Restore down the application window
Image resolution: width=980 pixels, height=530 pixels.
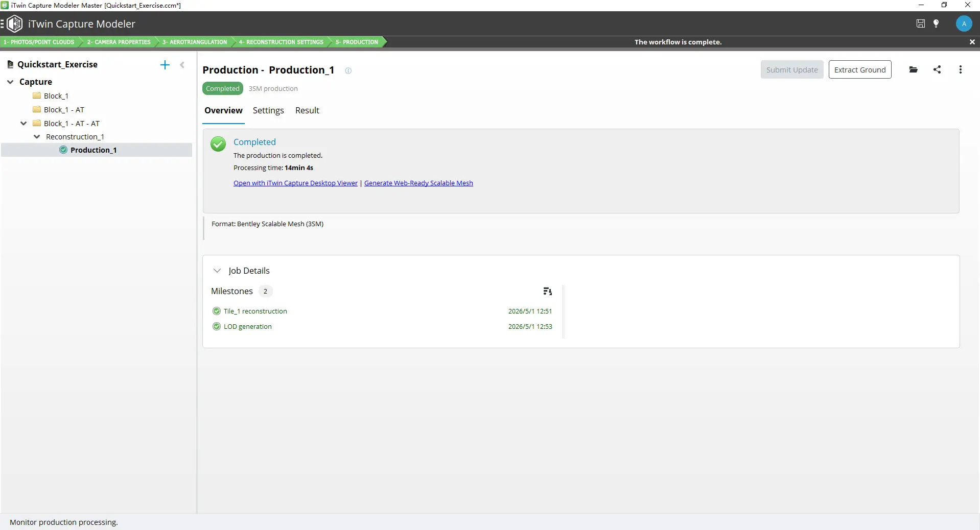click(944, 5)
